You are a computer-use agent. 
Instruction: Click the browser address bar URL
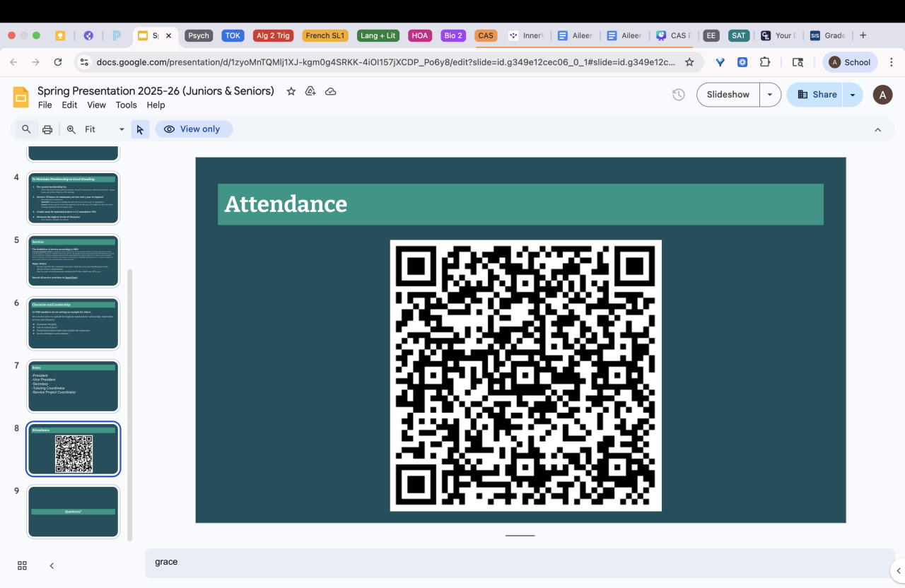(x=385, y=62)
